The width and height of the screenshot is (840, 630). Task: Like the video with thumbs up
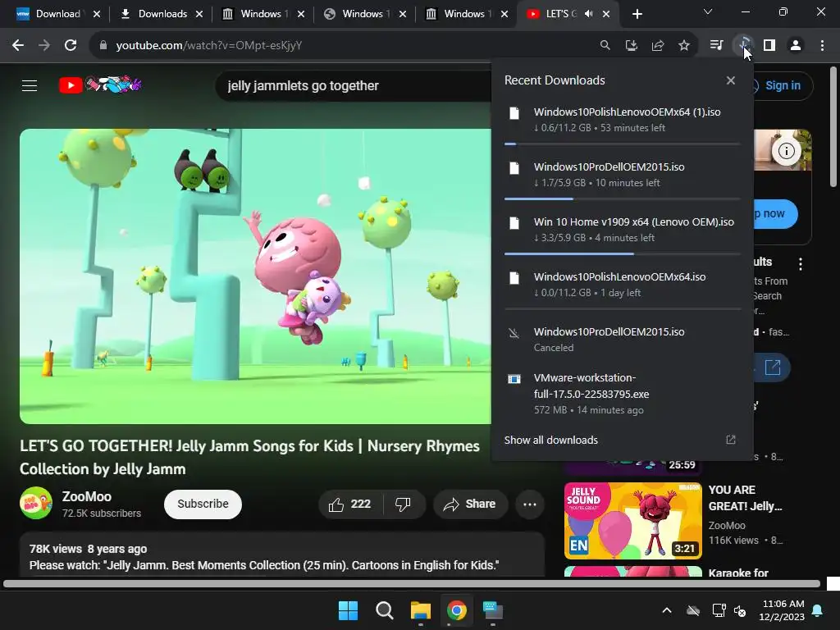click(350, 504)
